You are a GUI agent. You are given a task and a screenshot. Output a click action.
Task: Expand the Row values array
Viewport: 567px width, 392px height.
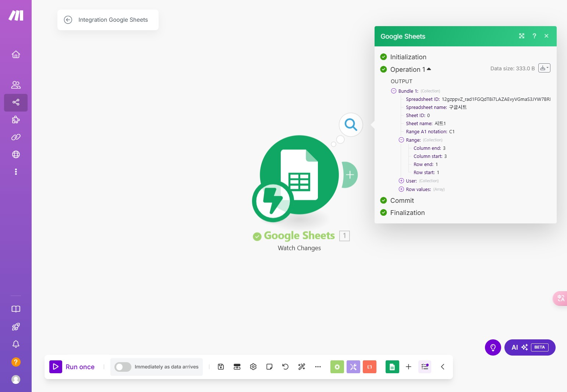401,189
